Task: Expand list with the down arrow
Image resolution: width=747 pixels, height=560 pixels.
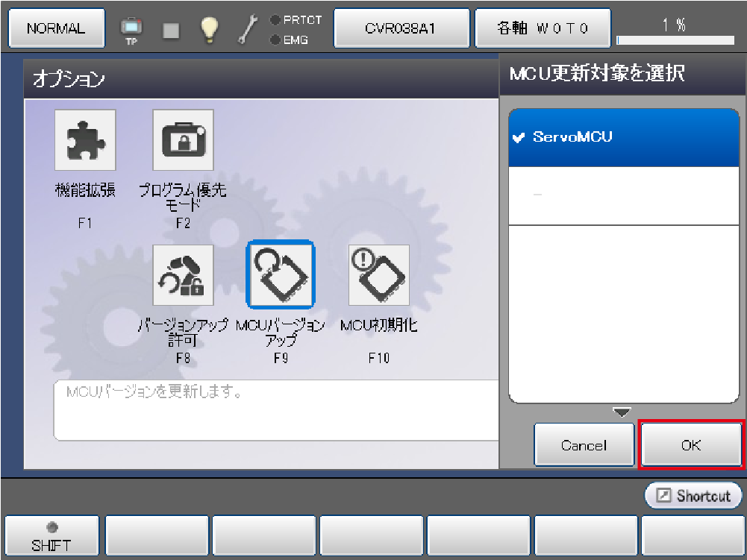Action: pos(622,412)
